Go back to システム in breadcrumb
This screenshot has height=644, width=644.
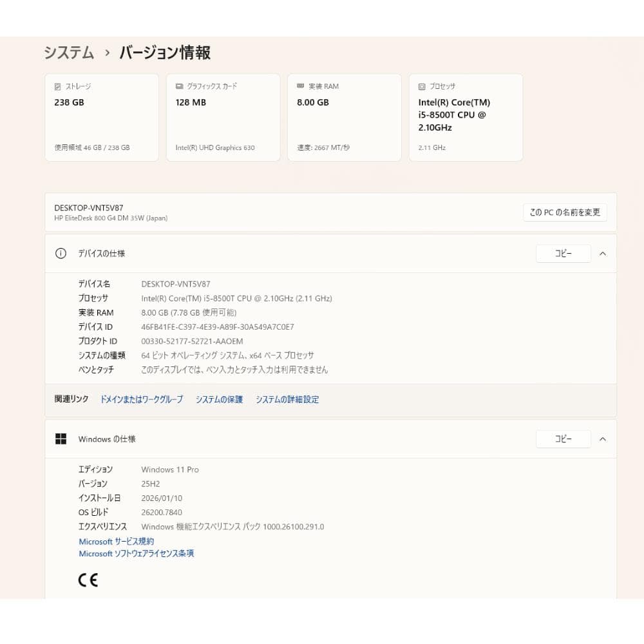pos(69,53)
